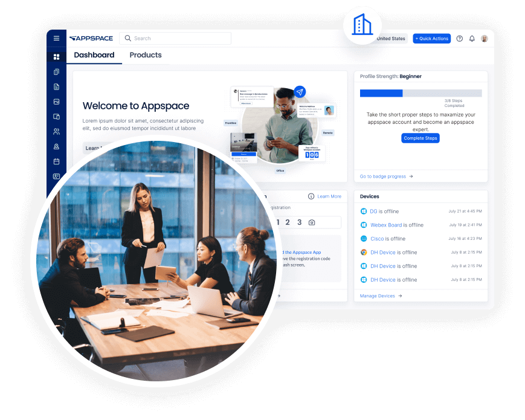
Task: Click the camera icon in registration code field
Action: click(x=311, y=222)
